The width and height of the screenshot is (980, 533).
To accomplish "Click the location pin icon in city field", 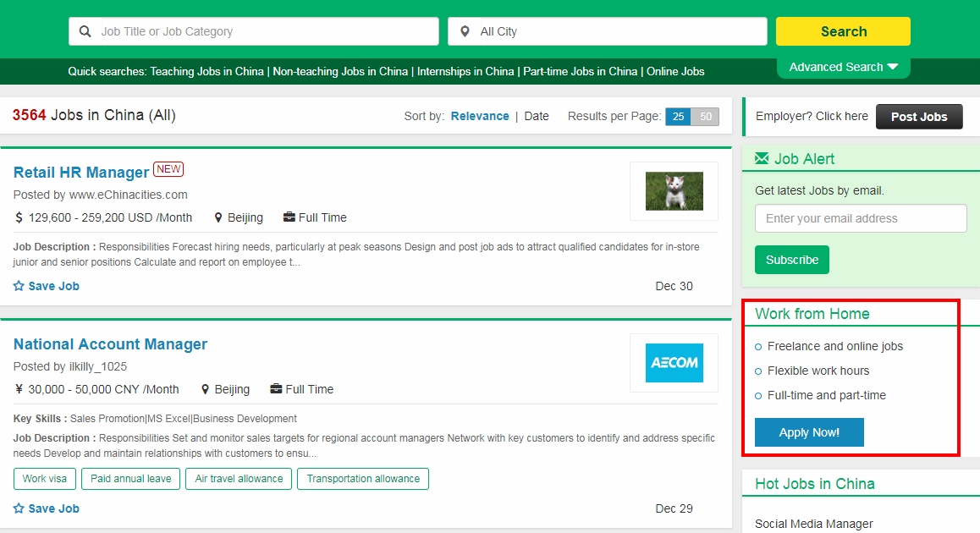I will coord(465,31).
